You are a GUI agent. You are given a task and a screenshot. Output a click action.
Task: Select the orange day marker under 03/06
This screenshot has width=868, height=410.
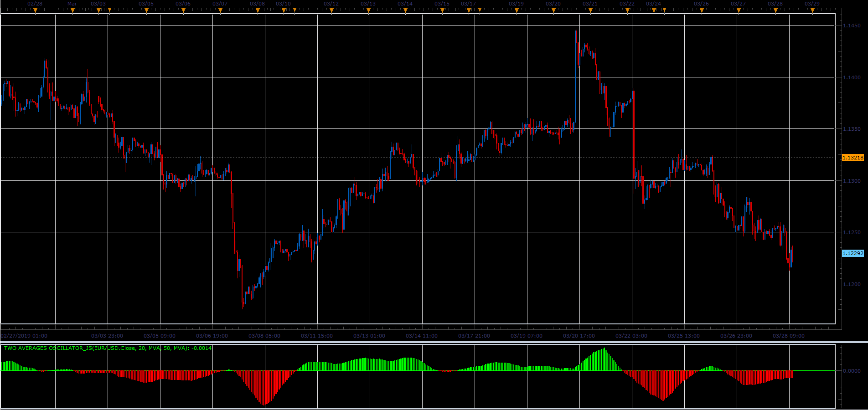(183, 10)
